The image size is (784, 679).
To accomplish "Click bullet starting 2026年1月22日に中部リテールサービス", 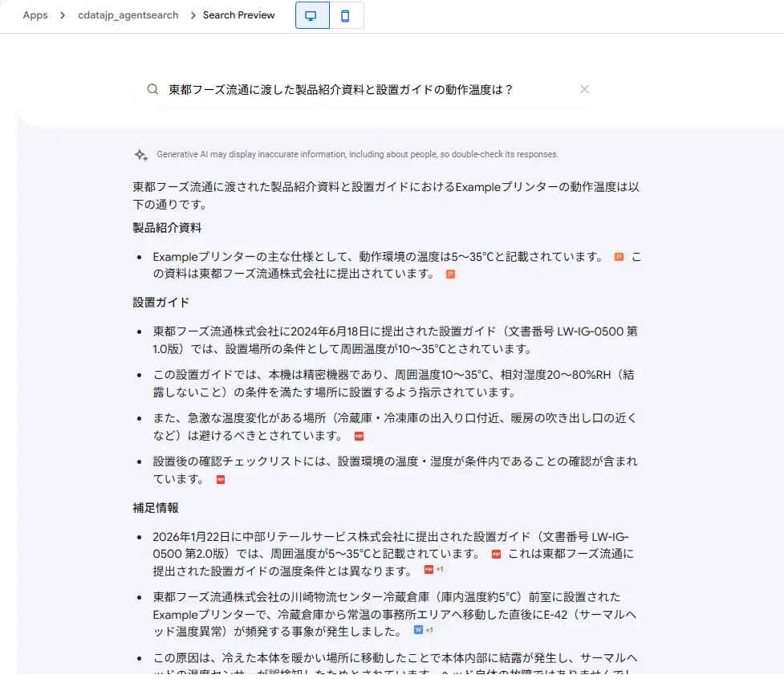I will 393,554.
